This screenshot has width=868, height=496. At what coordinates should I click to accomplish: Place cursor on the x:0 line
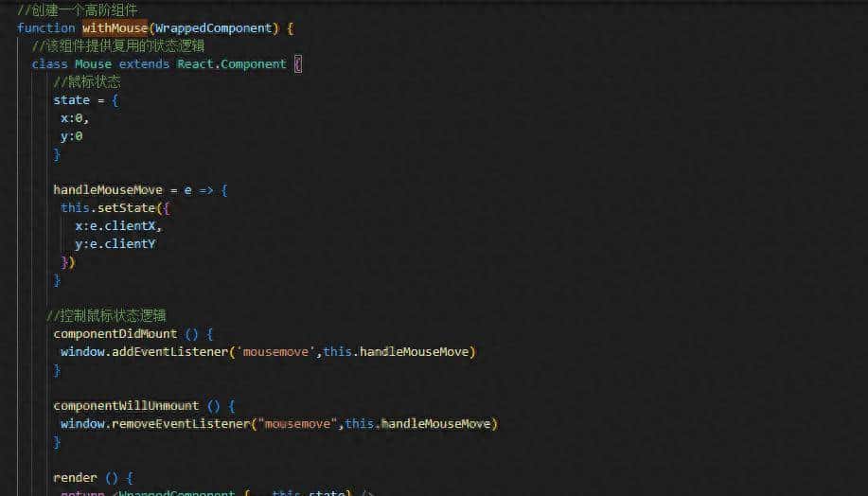point(74,118)
